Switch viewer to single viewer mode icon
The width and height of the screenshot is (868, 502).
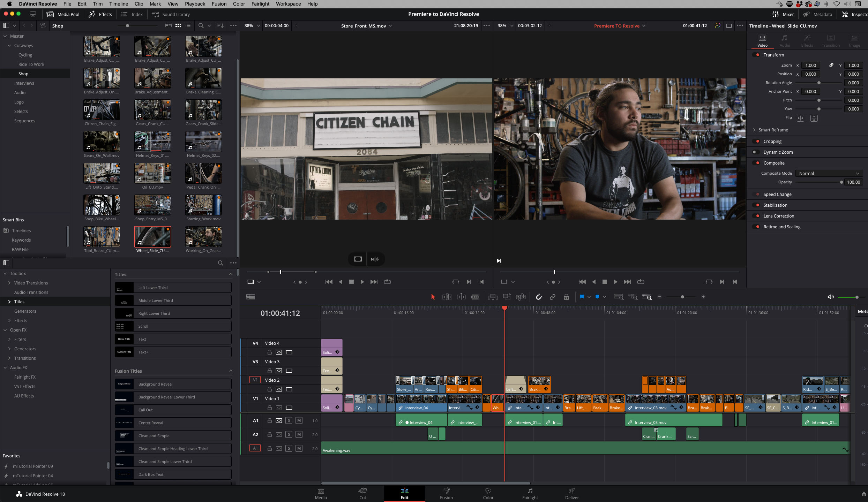(x=729, y=25)
